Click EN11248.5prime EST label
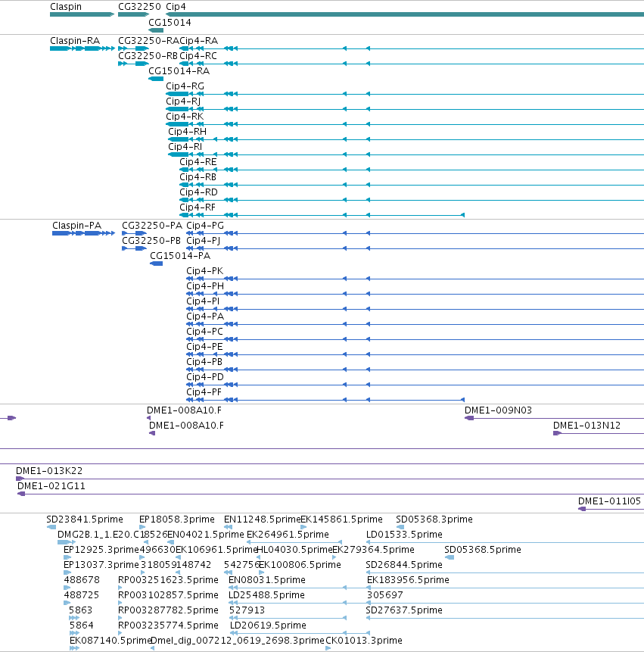The width and height of the screenshot is (644, 652). (262, 519)
